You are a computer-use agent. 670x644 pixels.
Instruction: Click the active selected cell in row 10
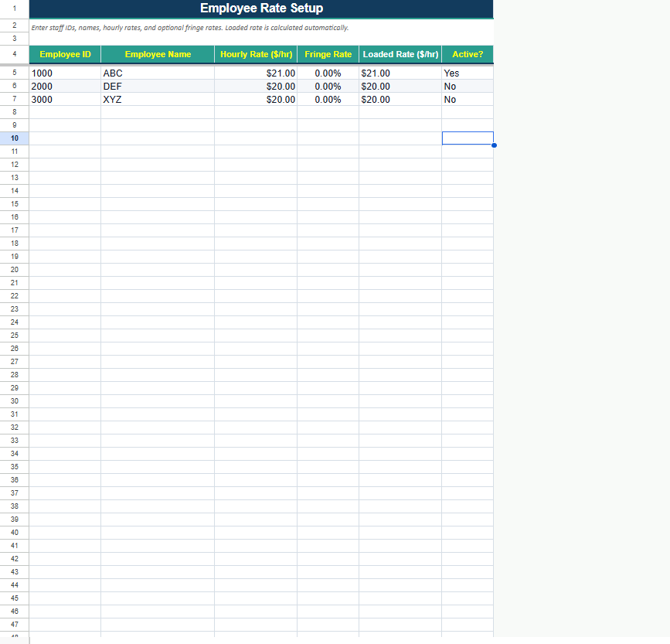(x=468, y=138)
